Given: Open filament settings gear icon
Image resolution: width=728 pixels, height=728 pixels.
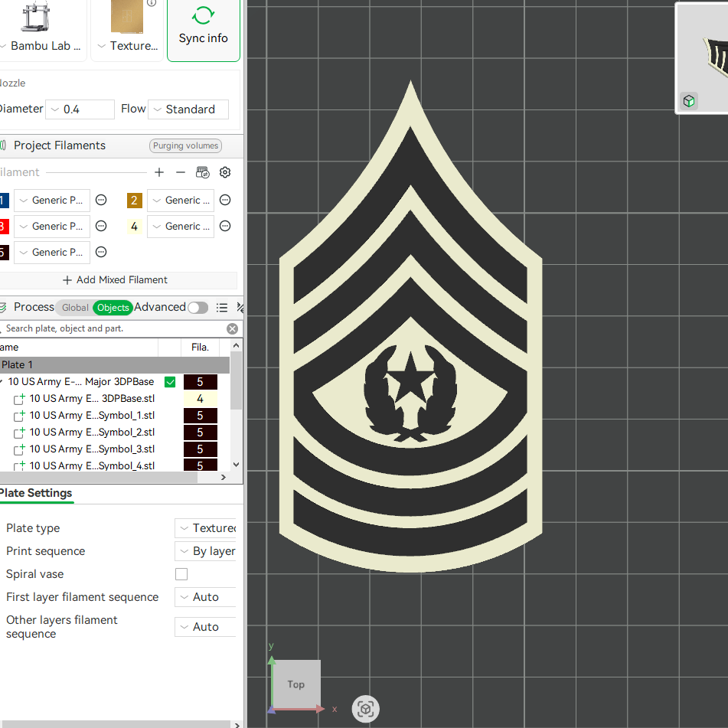Looking at the screenshot, I should coord(225,173).
